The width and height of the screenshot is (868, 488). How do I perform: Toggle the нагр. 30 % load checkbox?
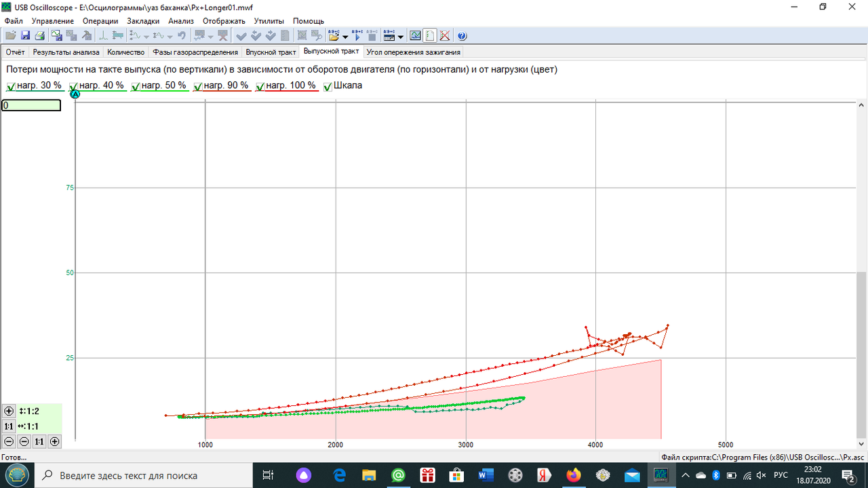11,86
